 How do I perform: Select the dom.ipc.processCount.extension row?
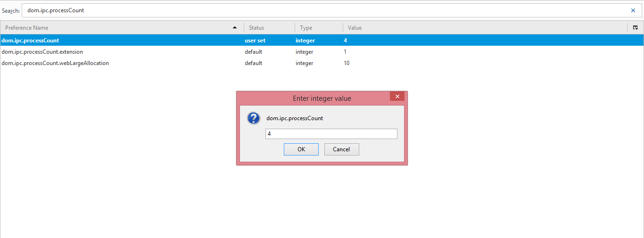(x=322, y=52)
